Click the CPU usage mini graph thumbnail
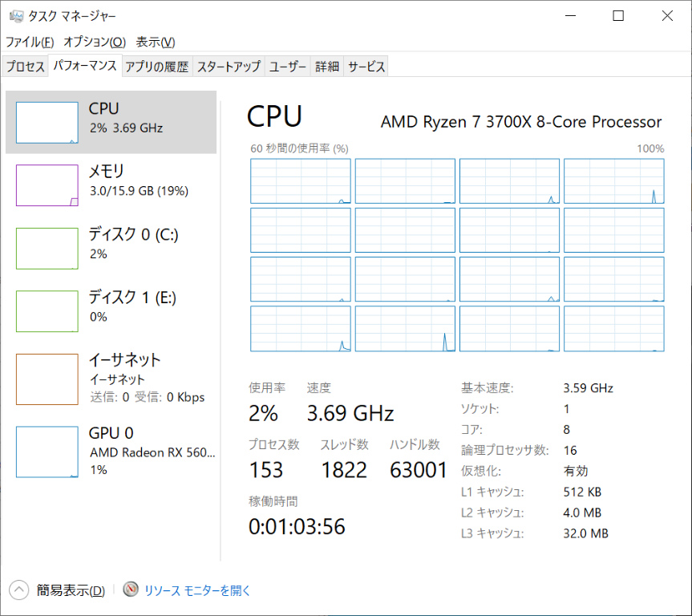The width and height of the screenshot is (692, 616). 47,123
